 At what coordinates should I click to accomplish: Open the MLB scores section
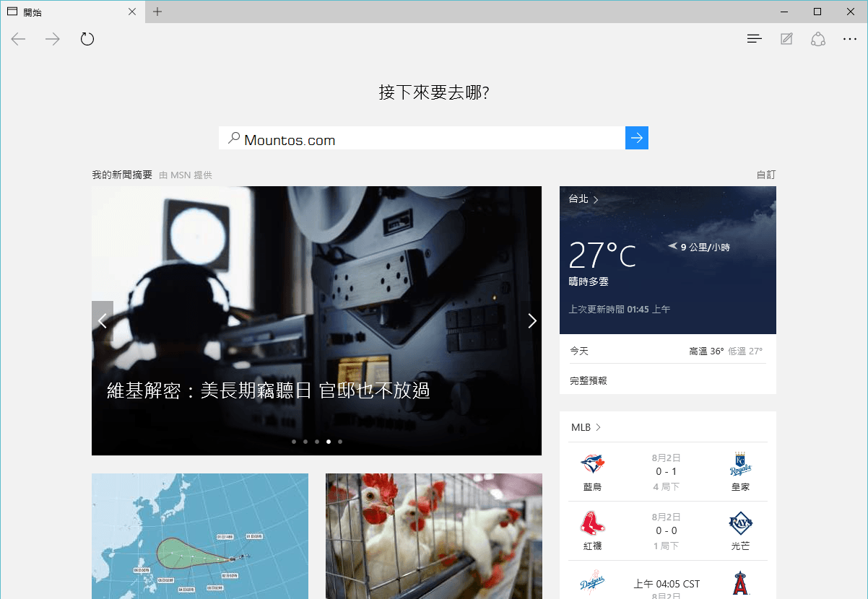tap(586, 427)
